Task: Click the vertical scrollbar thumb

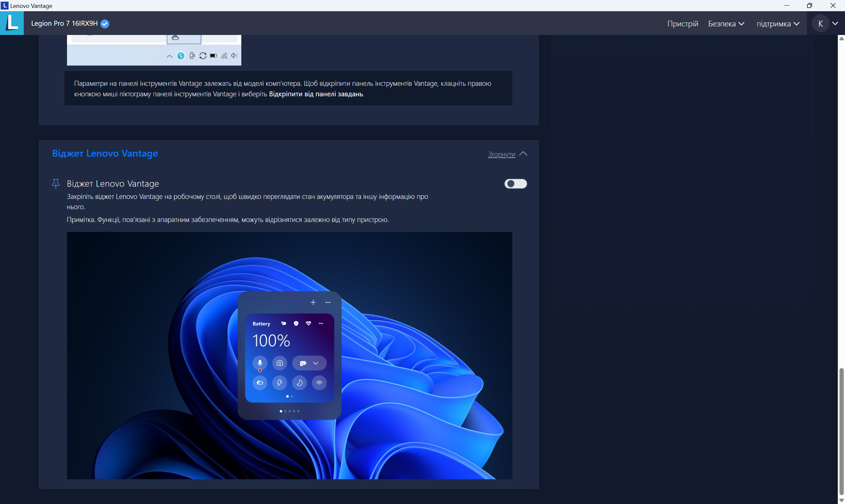Action: (x=841, y=431)
